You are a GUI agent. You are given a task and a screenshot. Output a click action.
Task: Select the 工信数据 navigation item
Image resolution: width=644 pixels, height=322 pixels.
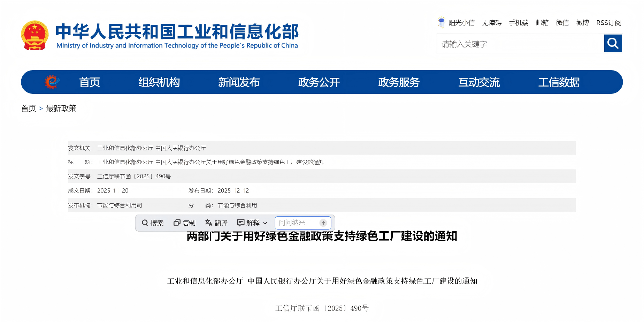coord(559,82)
